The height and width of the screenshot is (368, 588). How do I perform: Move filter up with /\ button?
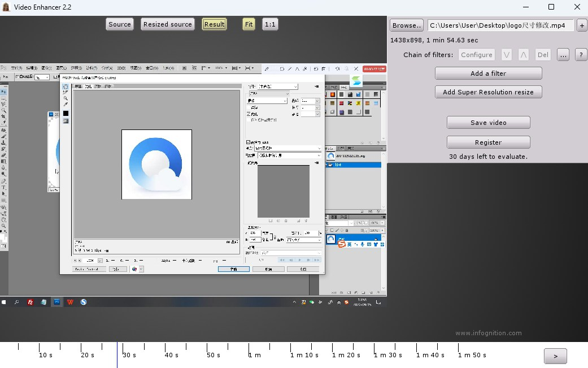click(524, 55)
